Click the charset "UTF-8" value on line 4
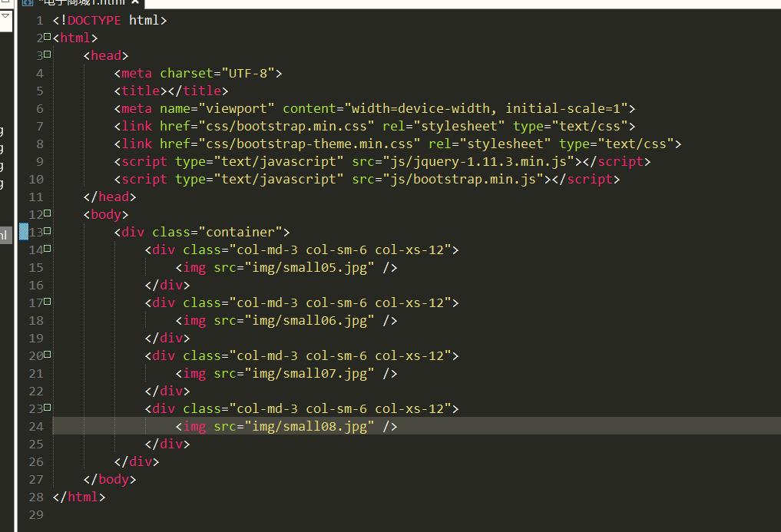781x532 pixels. click(248, 73)
